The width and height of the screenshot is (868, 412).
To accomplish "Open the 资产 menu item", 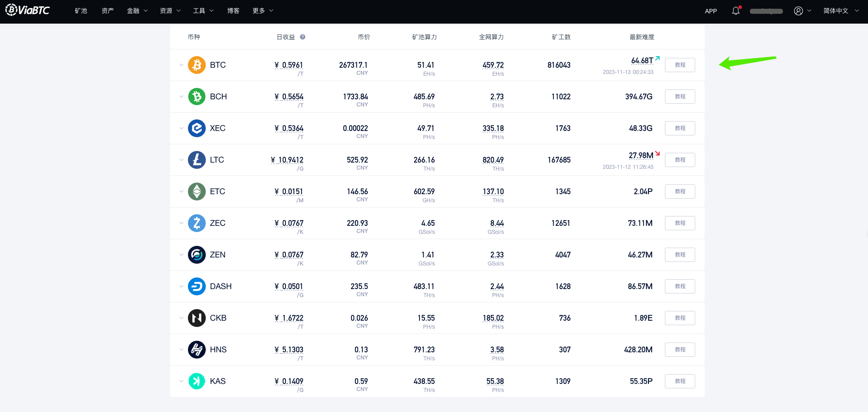I will point(107,11).
